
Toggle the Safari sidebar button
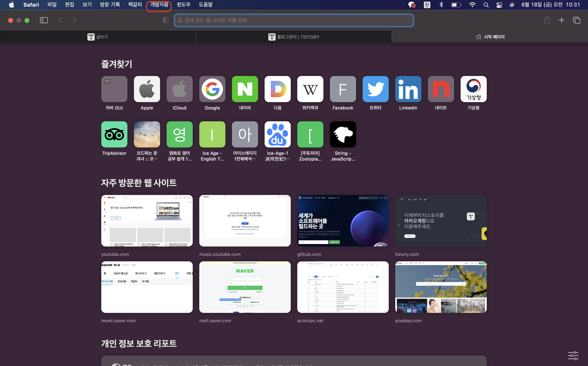[44, 20]
